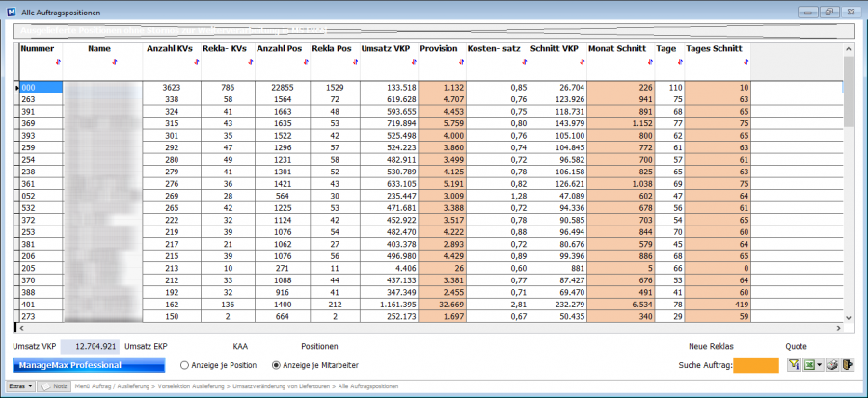Screen dimensions: 868x398
Task: Click Anzahl Pos cell 22855
Action: click(x=283, y=88)
